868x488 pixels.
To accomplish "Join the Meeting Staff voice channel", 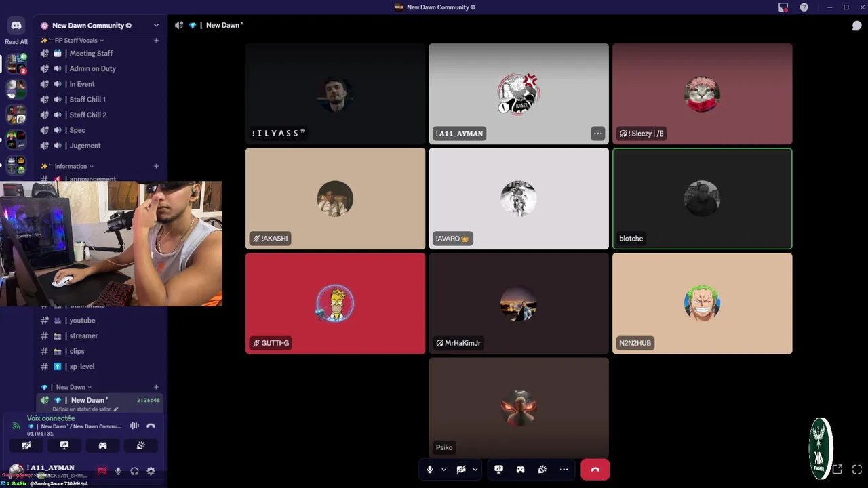I will pos(100,54).
